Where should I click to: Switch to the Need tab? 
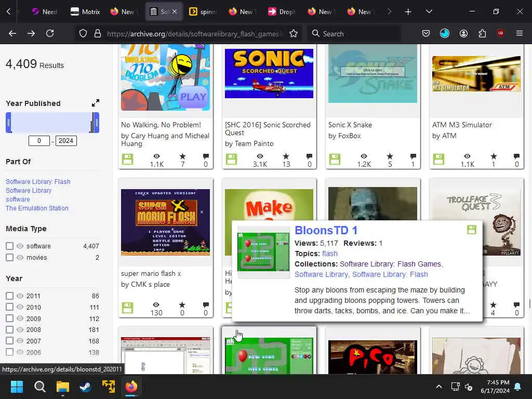click(x=45, y=12)
